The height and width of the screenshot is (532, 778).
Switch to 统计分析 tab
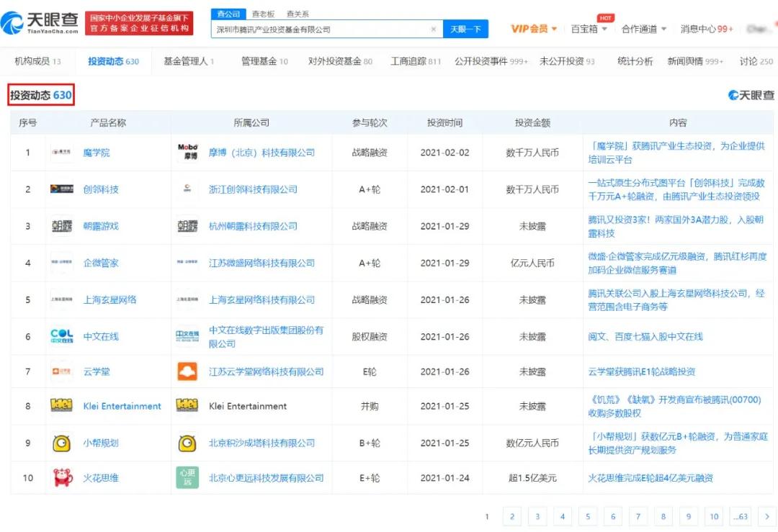pos(635,61)
